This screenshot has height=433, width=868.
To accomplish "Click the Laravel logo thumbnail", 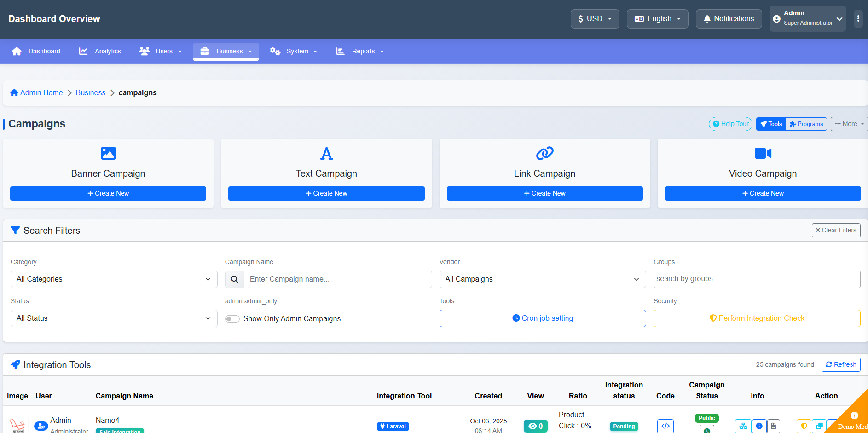I will (x=17, y=426).
